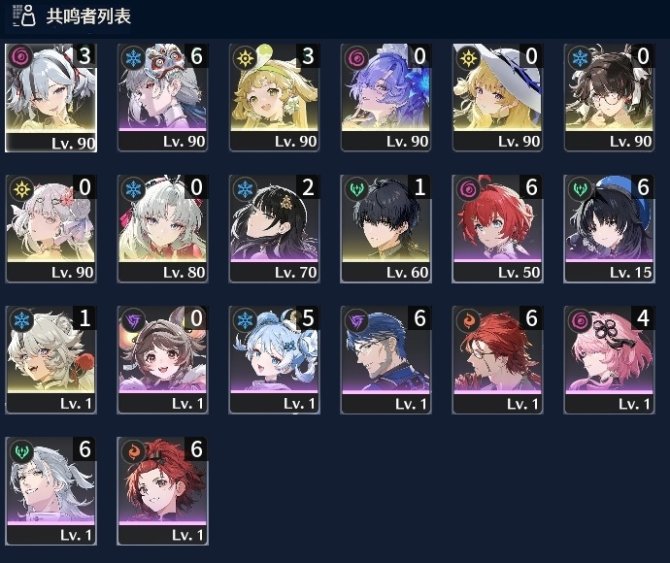This screenshot has height=563, width=670.
Task: Choose the long silver-haired male resonator at Lv. 1
Action: (x=51, y=491)
